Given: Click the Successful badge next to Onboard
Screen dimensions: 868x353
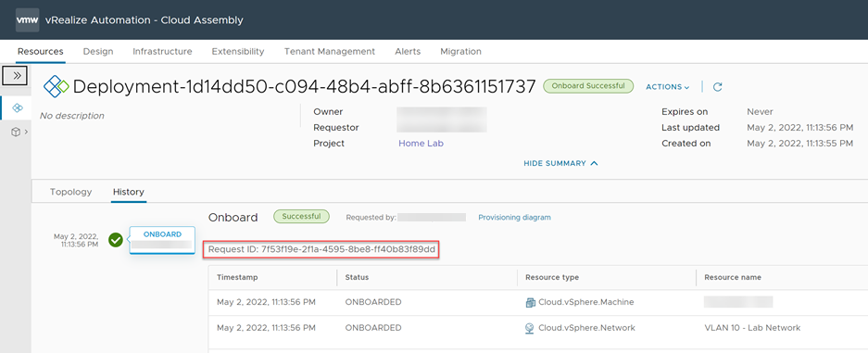Looking at the screenshot, I should pyautogui.click(x=301, y=216).
